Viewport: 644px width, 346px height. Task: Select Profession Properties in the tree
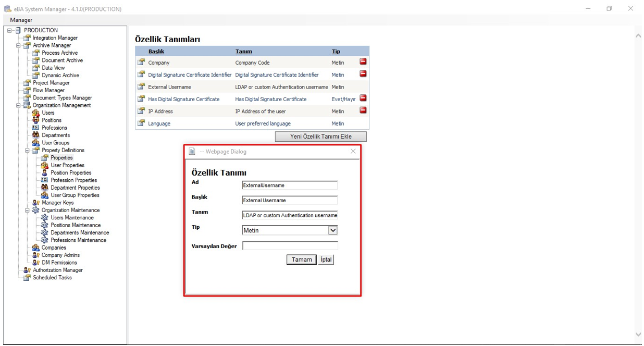pyautogui.click(x=73, y=180)
